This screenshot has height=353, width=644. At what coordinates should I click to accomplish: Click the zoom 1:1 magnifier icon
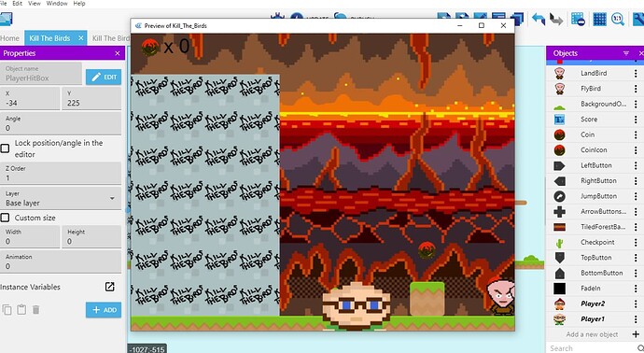point(618,19)
